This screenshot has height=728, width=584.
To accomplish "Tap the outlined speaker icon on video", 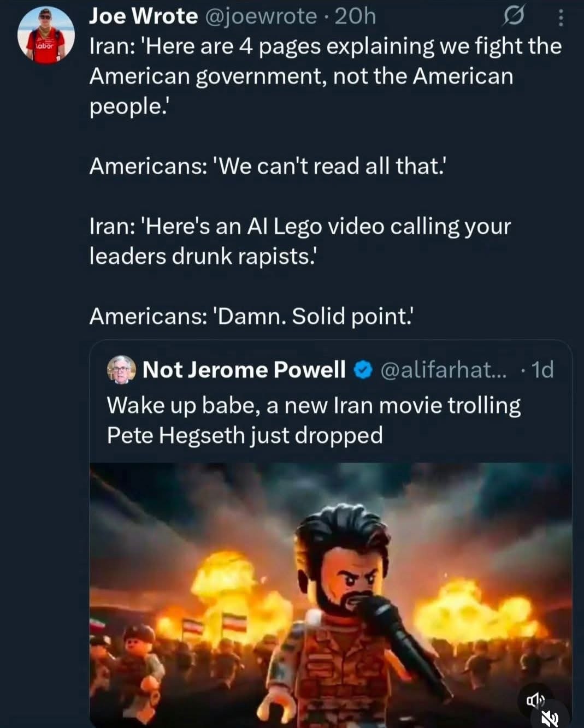I will [x=535, y=700].
